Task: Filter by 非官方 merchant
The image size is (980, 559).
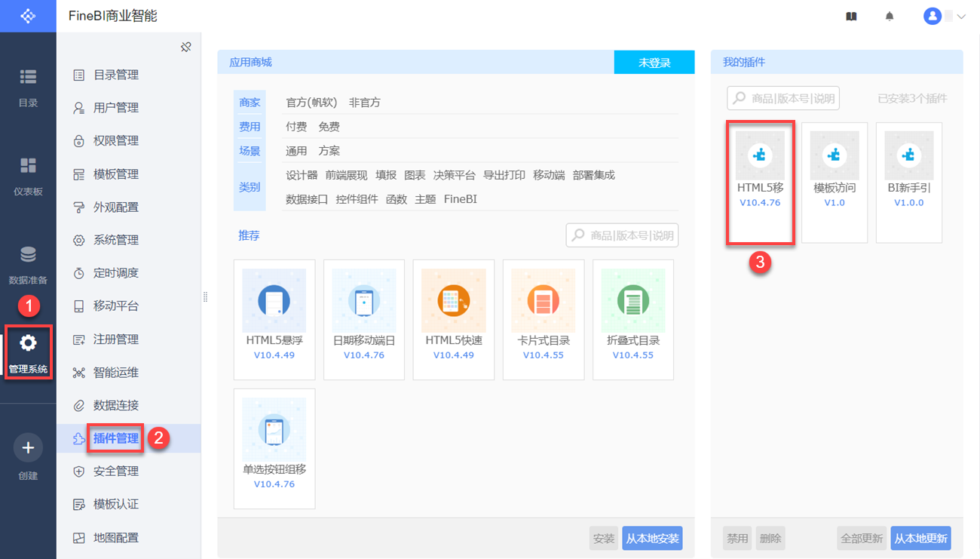Action: pyautogui.click(x=365, y=103)
